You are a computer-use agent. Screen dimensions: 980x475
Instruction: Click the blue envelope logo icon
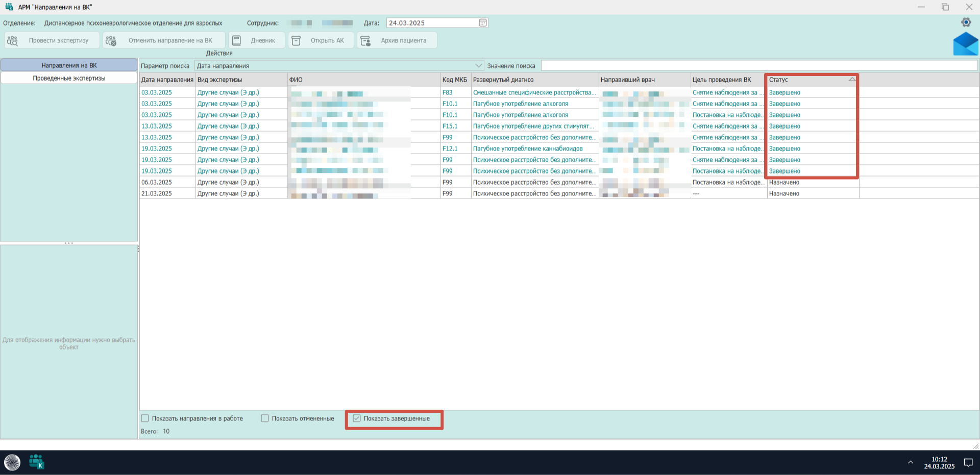pos(966,44)
